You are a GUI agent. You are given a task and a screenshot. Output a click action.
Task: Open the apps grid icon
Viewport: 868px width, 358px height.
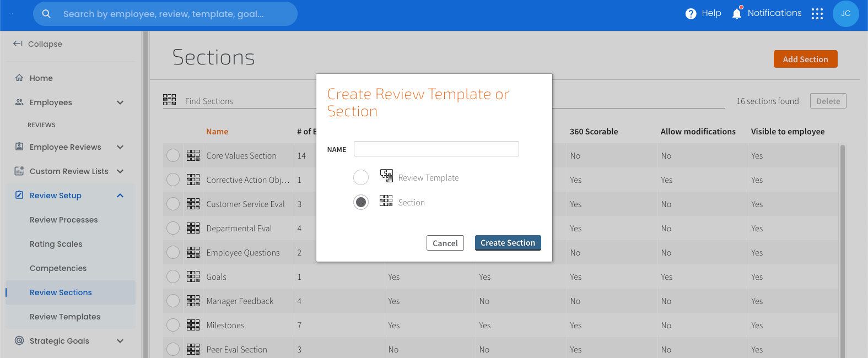[x=817, y=14]
